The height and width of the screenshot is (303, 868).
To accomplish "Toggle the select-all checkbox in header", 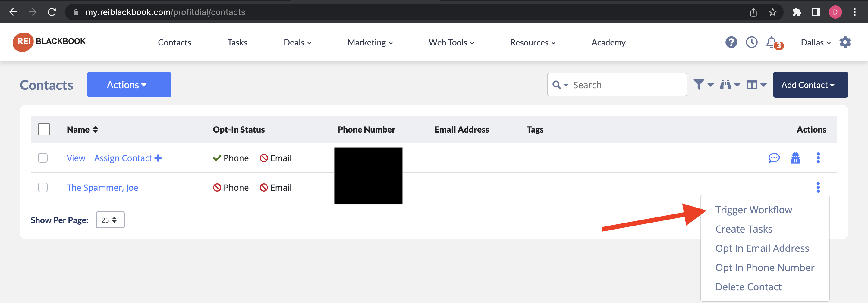I will point(44,129).
